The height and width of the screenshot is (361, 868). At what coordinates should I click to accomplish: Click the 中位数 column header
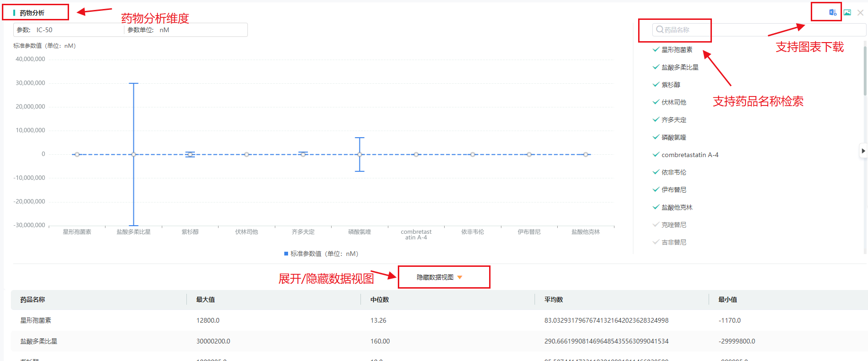click(379, 299)
